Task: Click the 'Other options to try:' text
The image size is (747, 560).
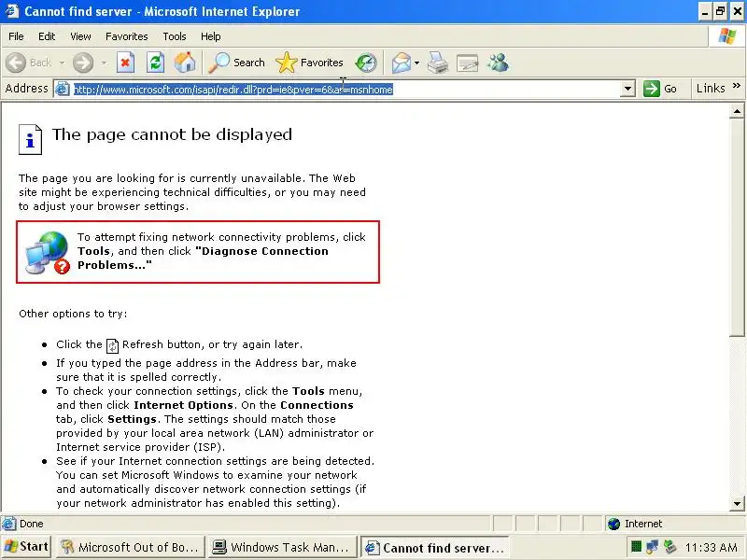Action: pyautogui.click(x=73, y=314)
